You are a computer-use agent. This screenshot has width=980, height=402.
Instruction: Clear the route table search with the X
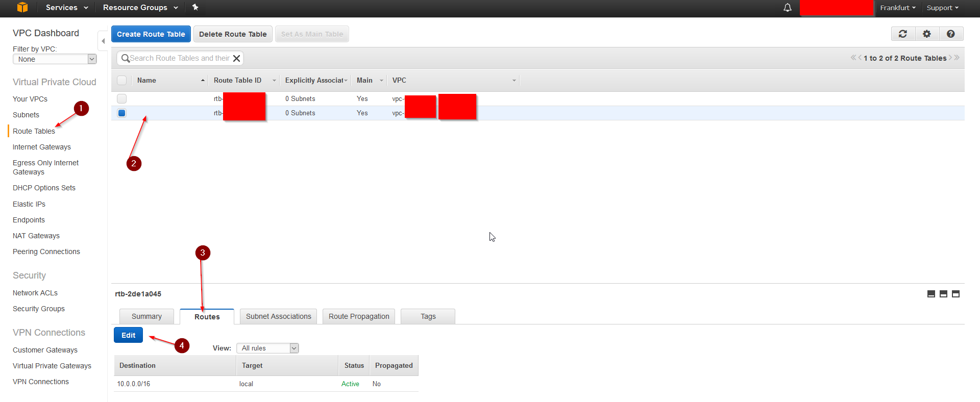click(236, 58)
